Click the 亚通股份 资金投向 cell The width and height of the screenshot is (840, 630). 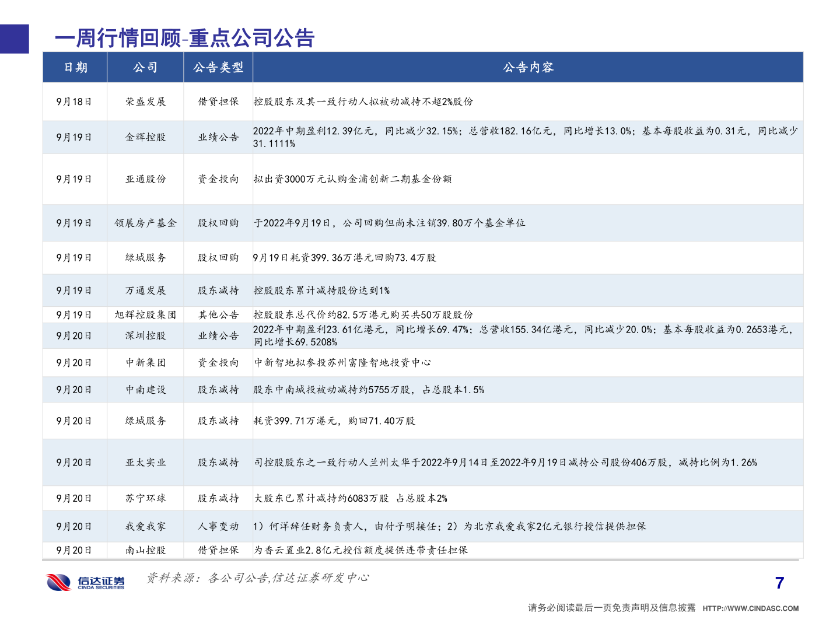point(218,179)
